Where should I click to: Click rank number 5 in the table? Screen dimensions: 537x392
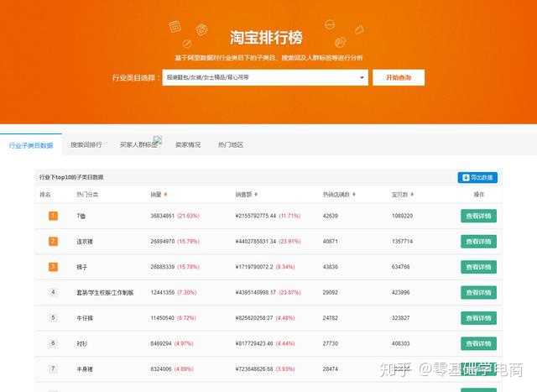coord(53,317)
